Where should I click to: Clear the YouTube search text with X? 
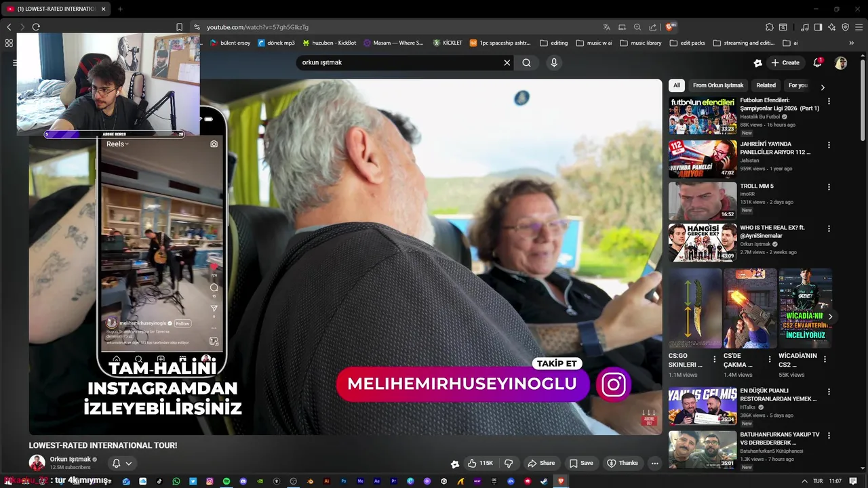click(507, 62)
